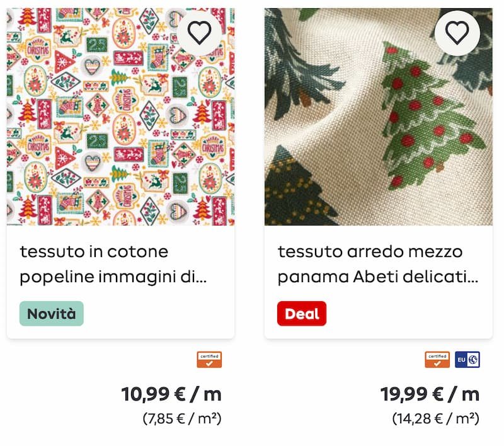Select the Deal label on the right product
The height and width of the screenshot is (446, 504).
[x=301, y=312]
